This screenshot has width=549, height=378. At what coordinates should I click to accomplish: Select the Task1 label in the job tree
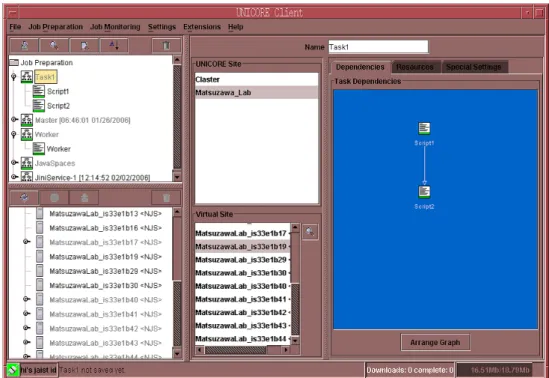(46, 77)
